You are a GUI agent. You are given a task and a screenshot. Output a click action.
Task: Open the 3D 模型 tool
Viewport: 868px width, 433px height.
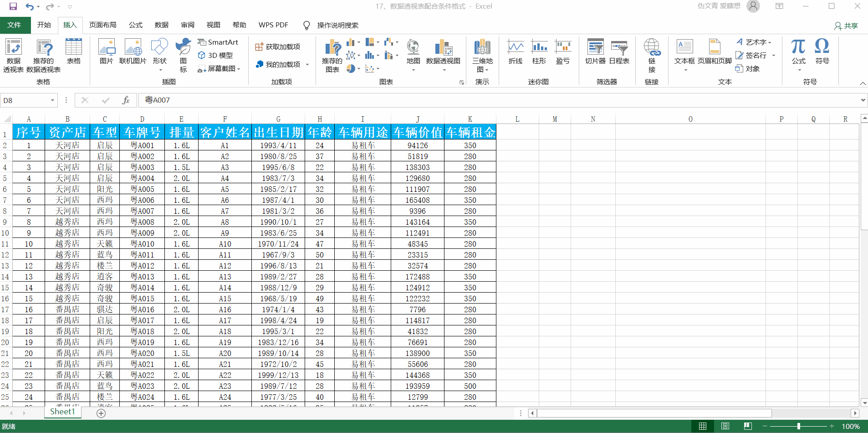click(215, 55)
